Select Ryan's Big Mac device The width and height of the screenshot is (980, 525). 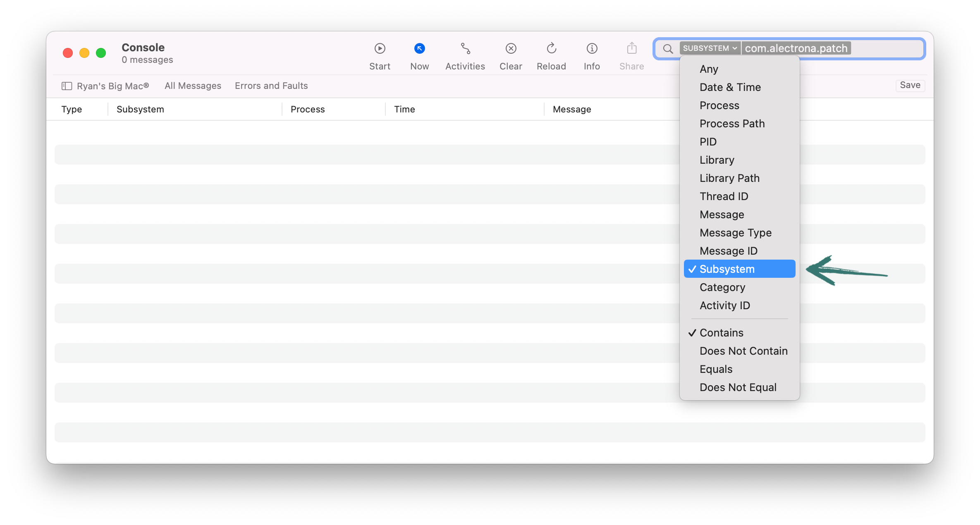pyautogui.click(x=113, y=86)
